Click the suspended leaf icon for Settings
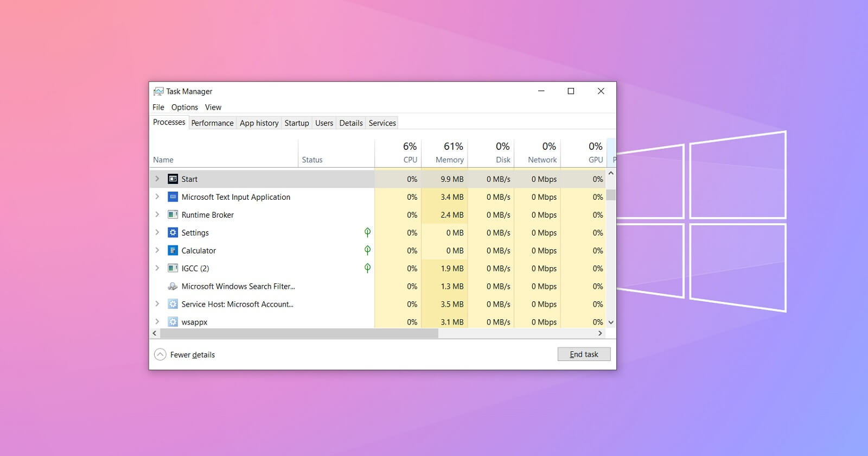The height and width of the screenshot is (456, 868). [x=367, y=232]
